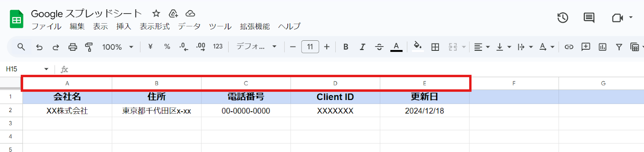
Task: Select the 会社名 header cell
Action: [x=67, y=97]
